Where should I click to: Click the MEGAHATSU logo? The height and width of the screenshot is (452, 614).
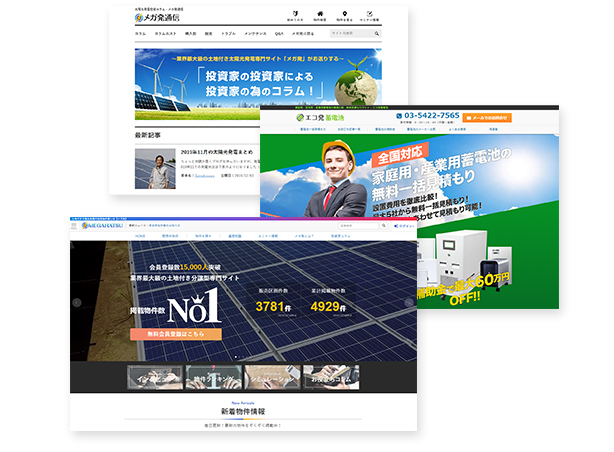[x=93, y=227]
